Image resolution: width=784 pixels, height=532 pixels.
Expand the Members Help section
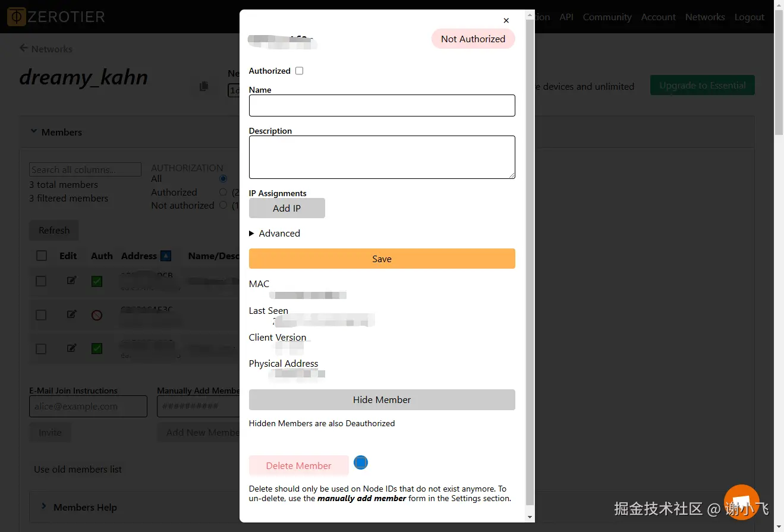click(43, 507)
